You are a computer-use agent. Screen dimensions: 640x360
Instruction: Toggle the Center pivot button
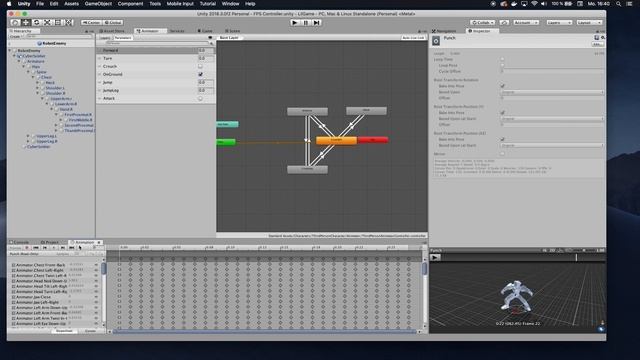[91, 22]
